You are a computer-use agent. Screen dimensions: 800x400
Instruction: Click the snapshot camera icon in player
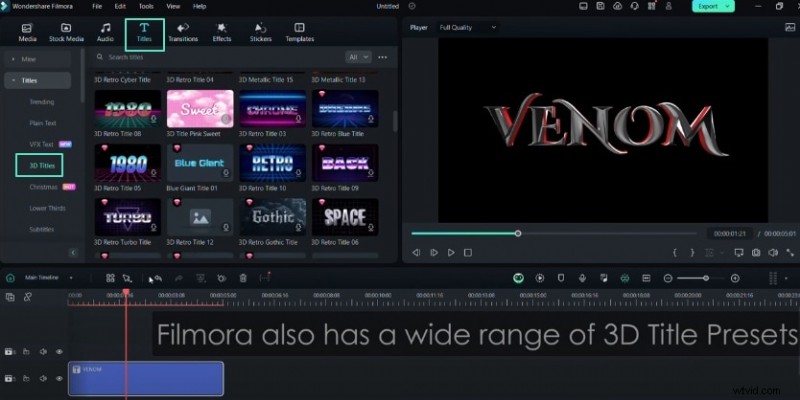tap(755, 253)
